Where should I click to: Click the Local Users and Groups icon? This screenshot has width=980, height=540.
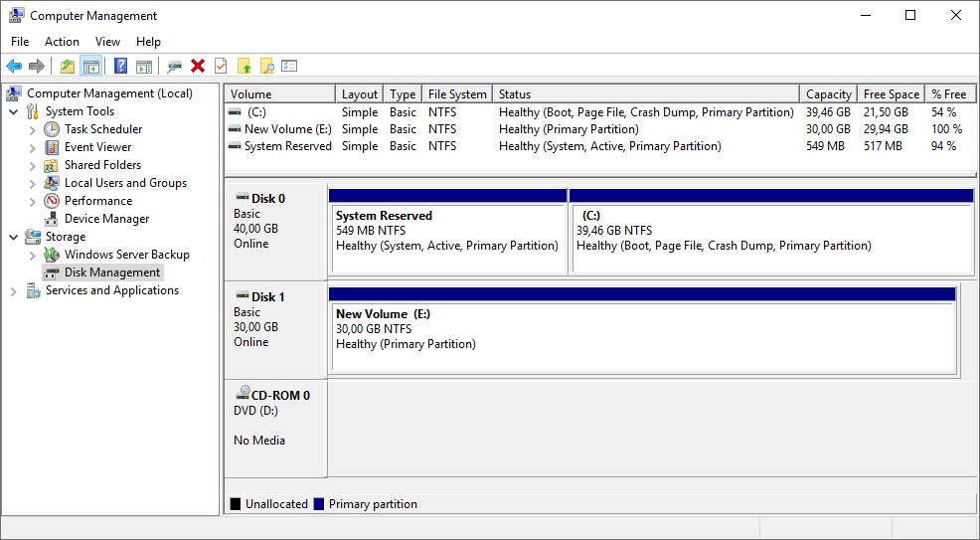point(52,183)
